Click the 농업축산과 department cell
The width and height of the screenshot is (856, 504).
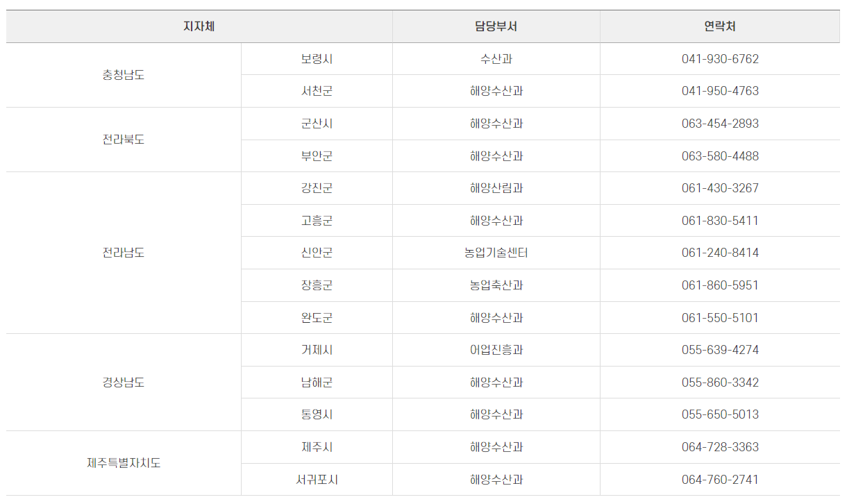coord(496,285)
